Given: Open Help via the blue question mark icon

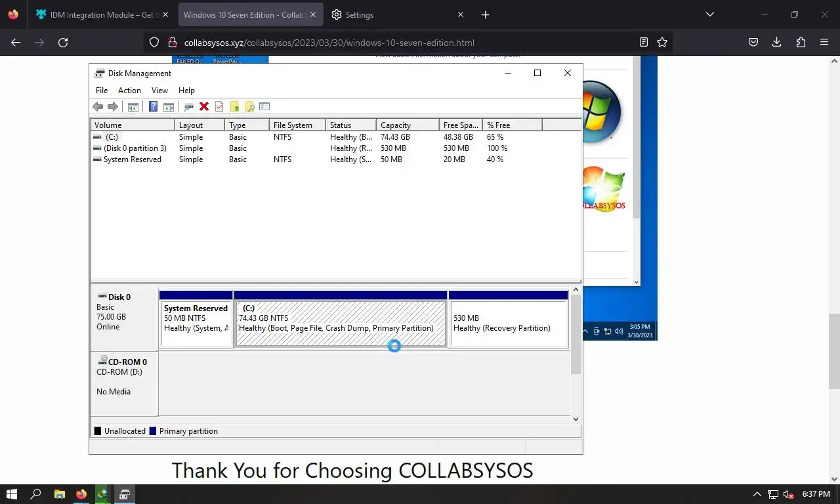Looking at the screenshot, I should (153, 106).
